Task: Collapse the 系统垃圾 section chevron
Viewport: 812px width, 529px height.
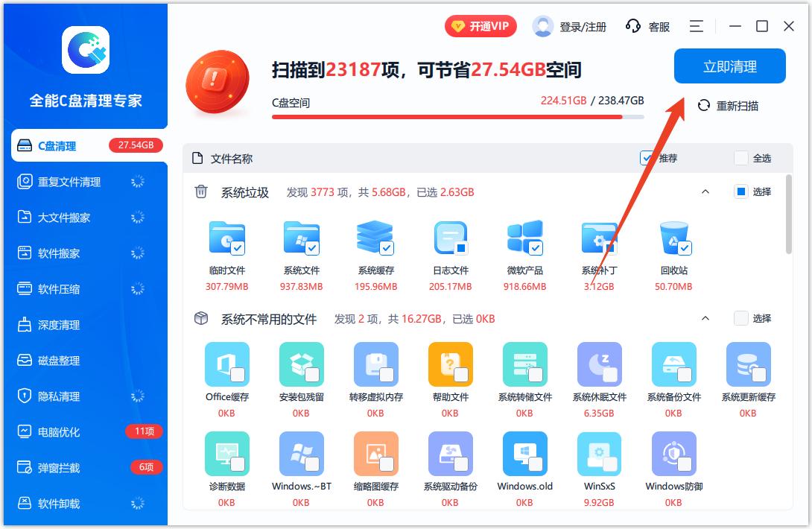Action: coord(706,191)
